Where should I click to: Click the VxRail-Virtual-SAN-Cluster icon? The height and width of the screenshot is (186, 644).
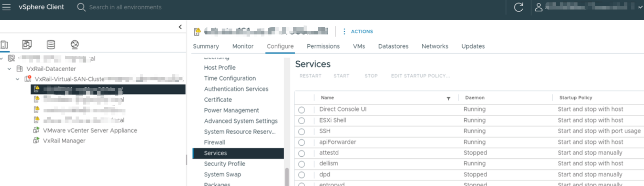(28, 79)
